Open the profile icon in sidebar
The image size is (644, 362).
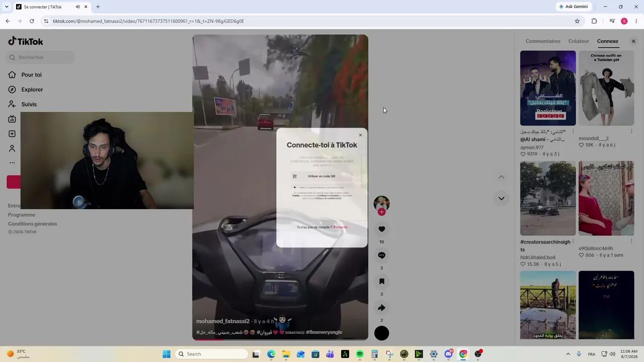[12, 148]
